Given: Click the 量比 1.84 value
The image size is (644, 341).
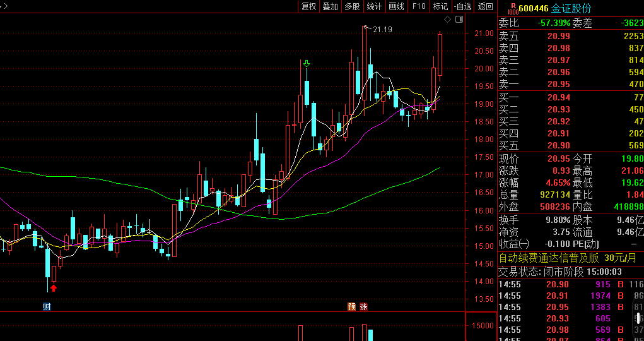Looking at the screenshot, I should (635, 194).
